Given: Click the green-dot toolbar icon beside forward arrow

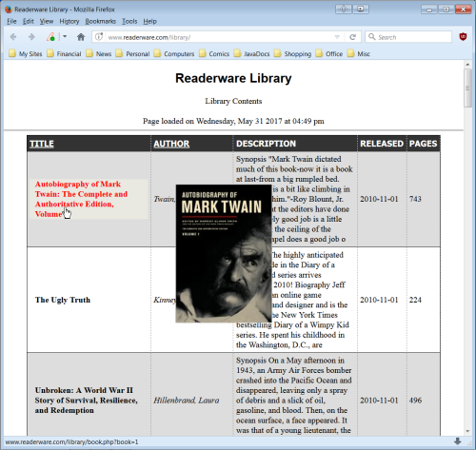Looking at the screenshot, I should [50, 37].
